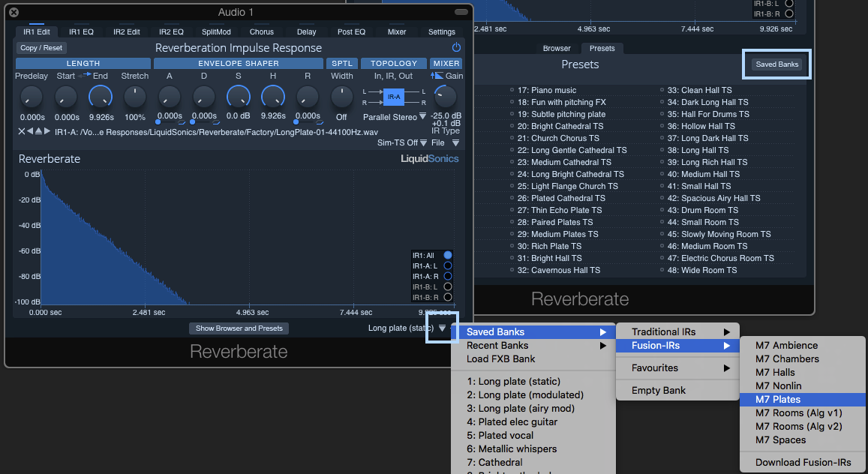Image resolution: width=868 pixels, height=474 pixels.
Task: Click the Start-to-End link arrow icon
Action: tap(84, 75)
